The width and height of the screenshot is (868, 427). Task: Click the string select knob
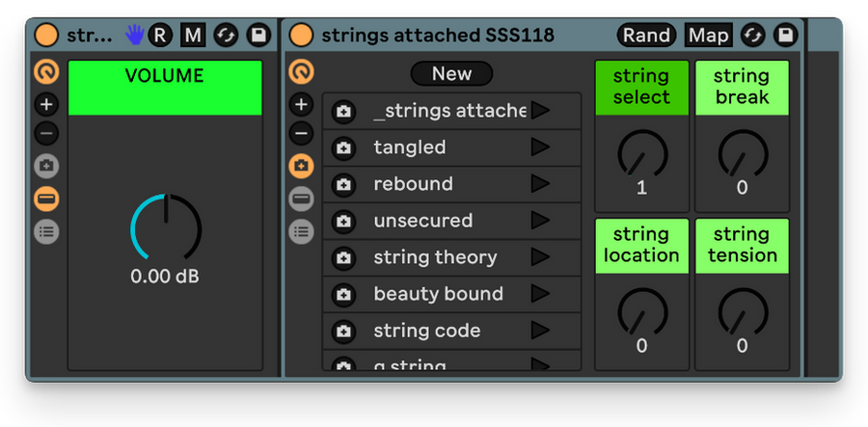(x=642, y=154)
